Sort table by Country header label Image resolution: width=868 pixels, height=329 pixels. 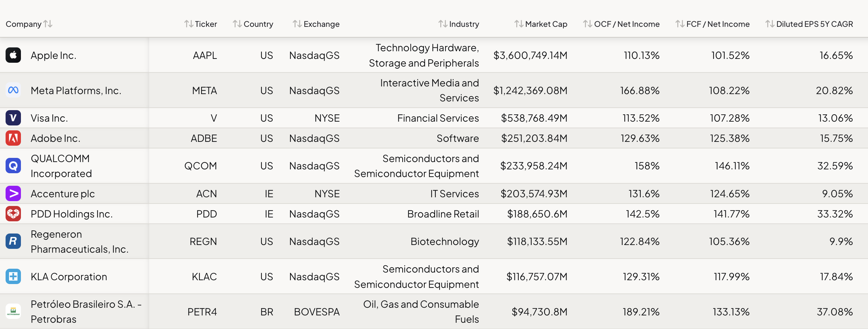point(258,24)
